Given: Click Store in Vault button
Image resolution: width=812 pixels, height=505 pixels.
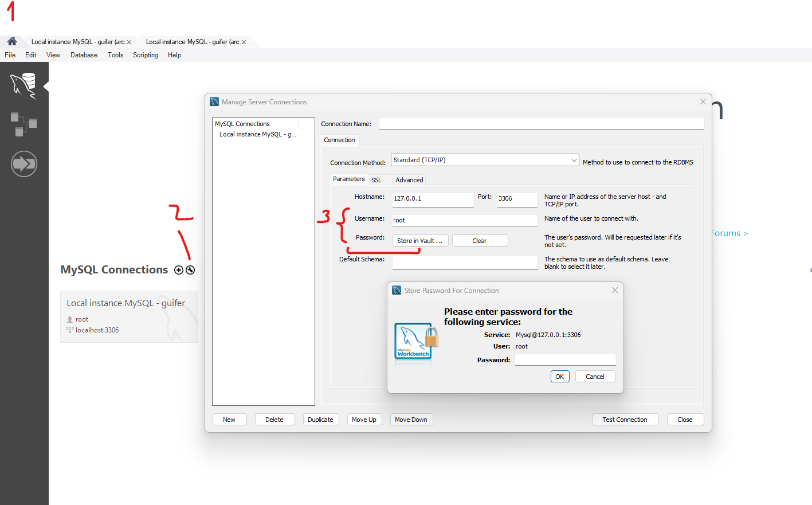Looking at the screenshot, I should click(420, 241).
